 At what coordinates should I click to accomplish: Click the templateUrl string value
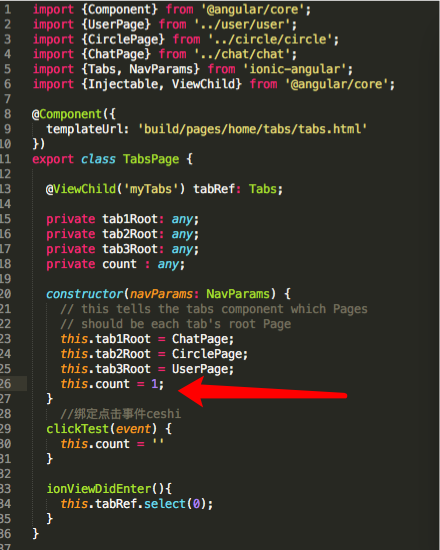click(x=252, y=129)
